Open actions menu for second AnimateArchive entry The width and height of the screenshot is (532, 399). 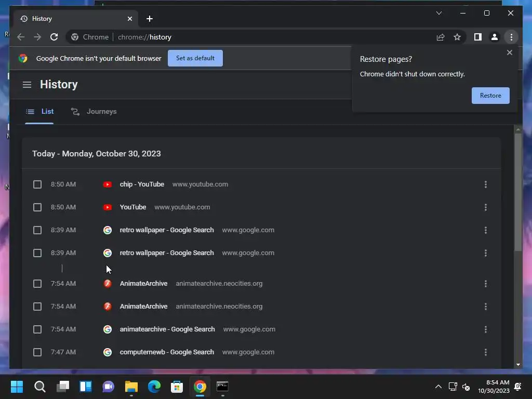tap(486, 307)
